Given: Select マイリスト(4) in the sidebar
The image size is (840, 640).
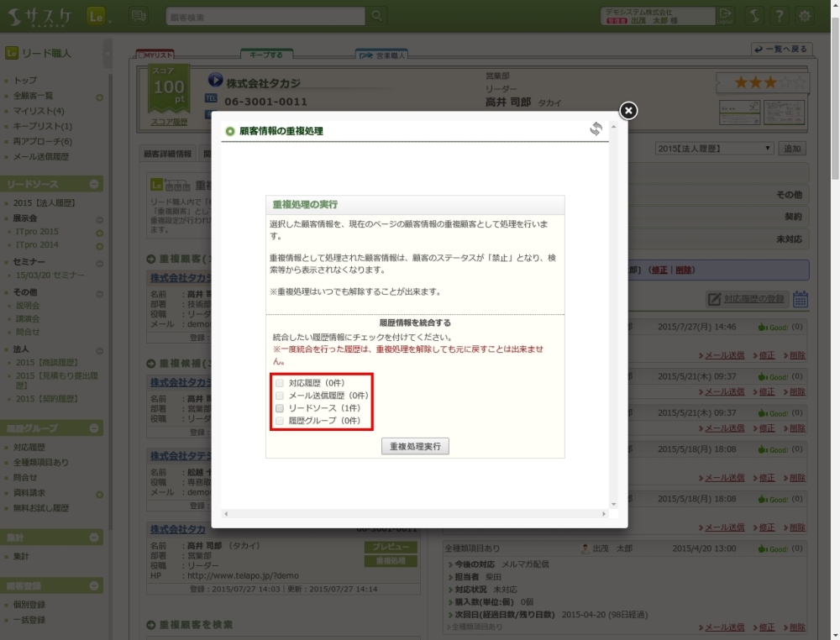Looking at the screenshot, I should (x=39, y=111).
